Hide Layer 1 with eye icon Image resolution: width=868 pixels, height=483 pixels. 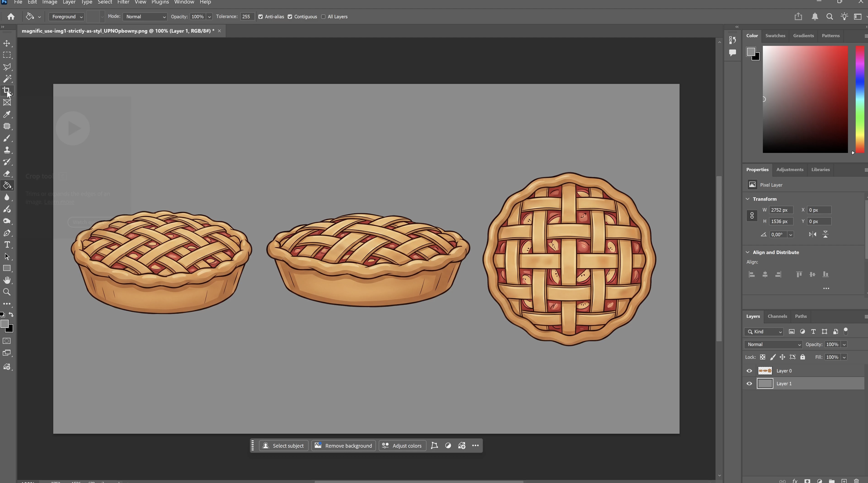coord(749,384)
